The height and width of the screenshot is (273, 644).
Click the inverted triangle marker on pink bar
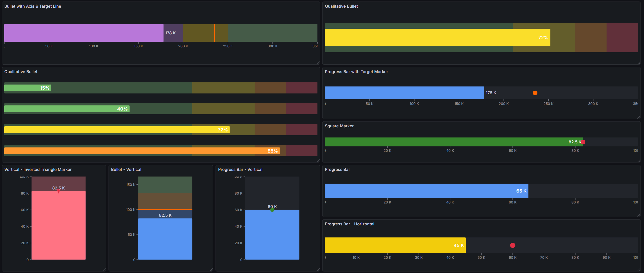point(58,191)
